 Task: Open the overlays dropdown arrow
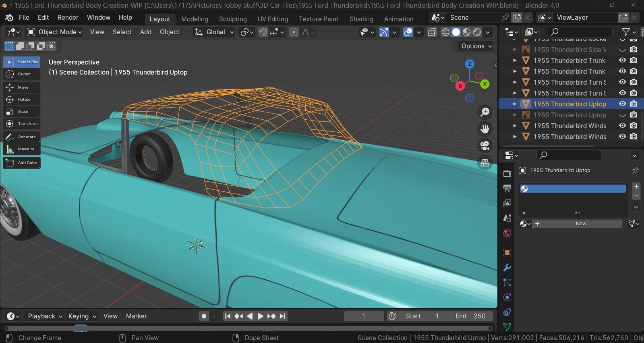419,32
